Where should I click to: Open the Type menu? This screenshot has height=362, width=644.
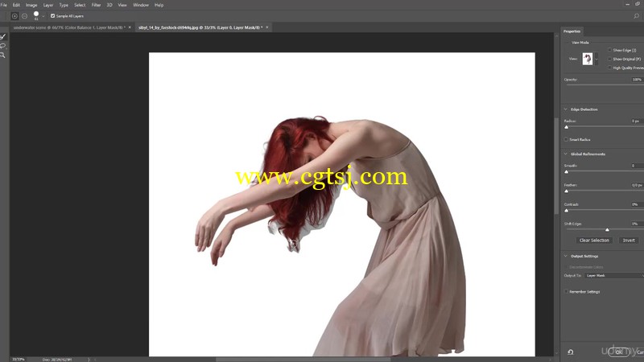click(x=64, y=5)
